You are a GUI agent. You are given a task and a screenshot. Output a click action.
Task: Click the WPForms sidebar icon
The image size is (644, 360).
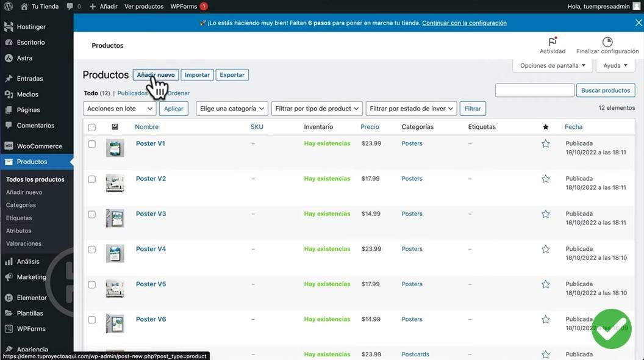coord(9,329)
